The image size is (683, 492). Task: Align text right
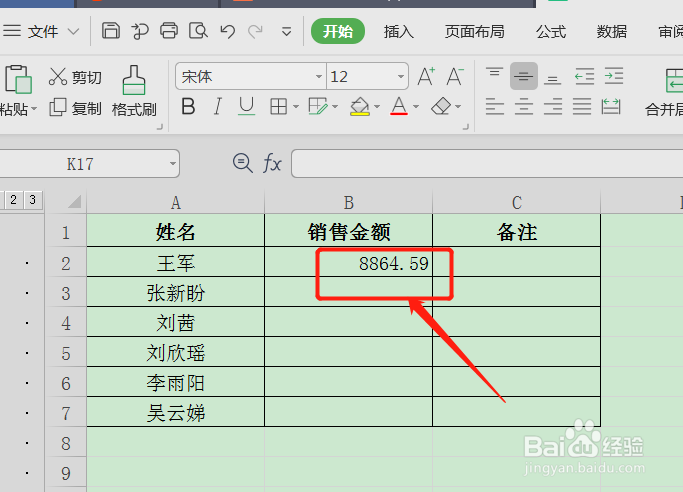553,106
